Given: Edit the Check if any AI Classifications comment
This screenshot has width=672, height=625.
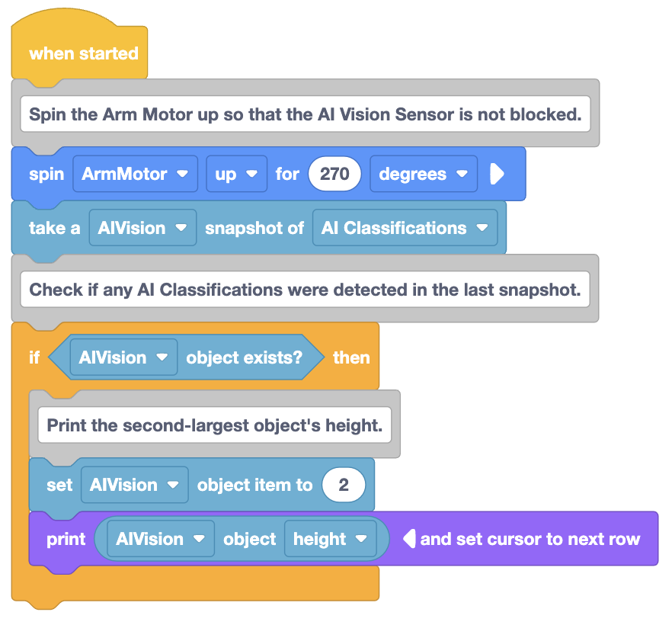Looking at the screenshot, I should (305, 290).
